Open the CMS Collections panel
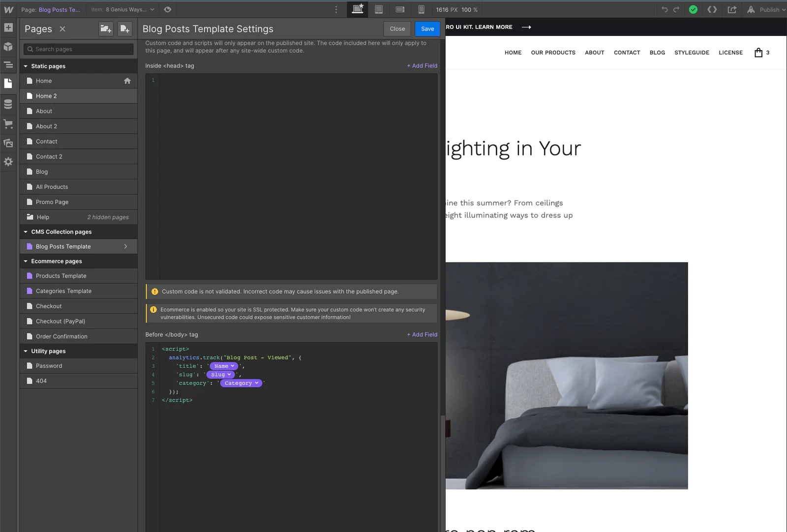This screenshot has height=532, width=787. coord(8,104)
